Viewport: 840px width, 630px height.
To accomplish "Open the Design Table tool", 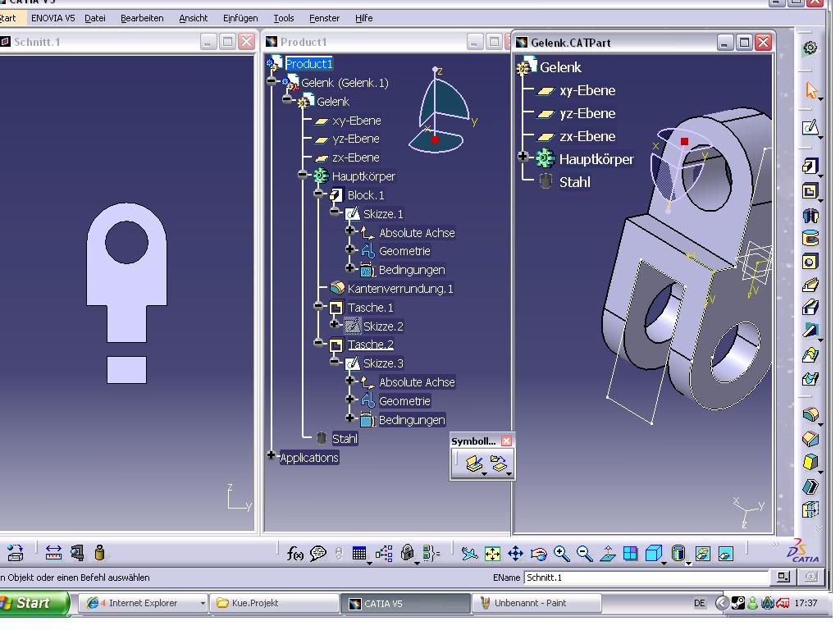I will [x=359, y=554].
